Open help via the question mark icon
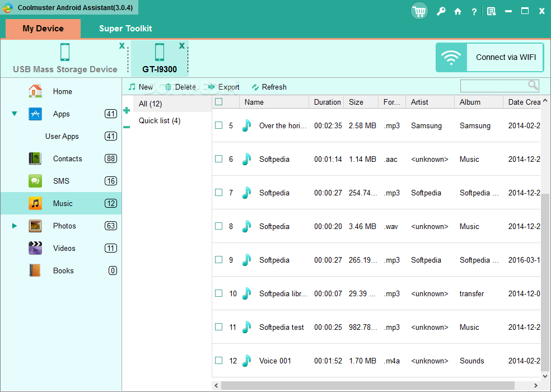The width and height of the screenshot is (551, 392). [474, 12]
